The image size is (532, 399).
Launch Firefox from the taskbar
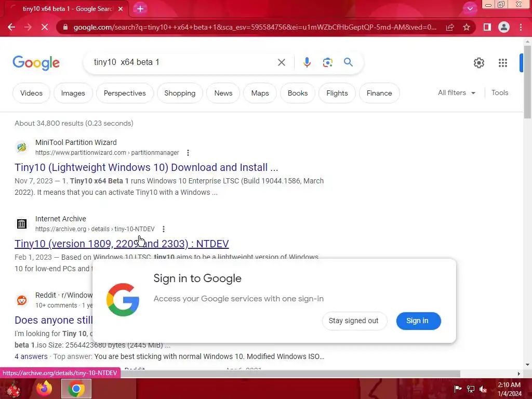coord(44,389)
